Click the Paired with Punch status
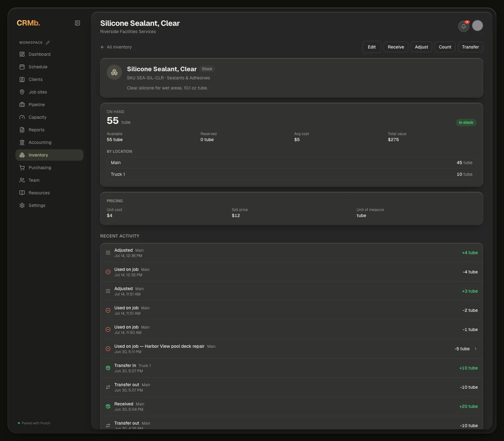 34,423
